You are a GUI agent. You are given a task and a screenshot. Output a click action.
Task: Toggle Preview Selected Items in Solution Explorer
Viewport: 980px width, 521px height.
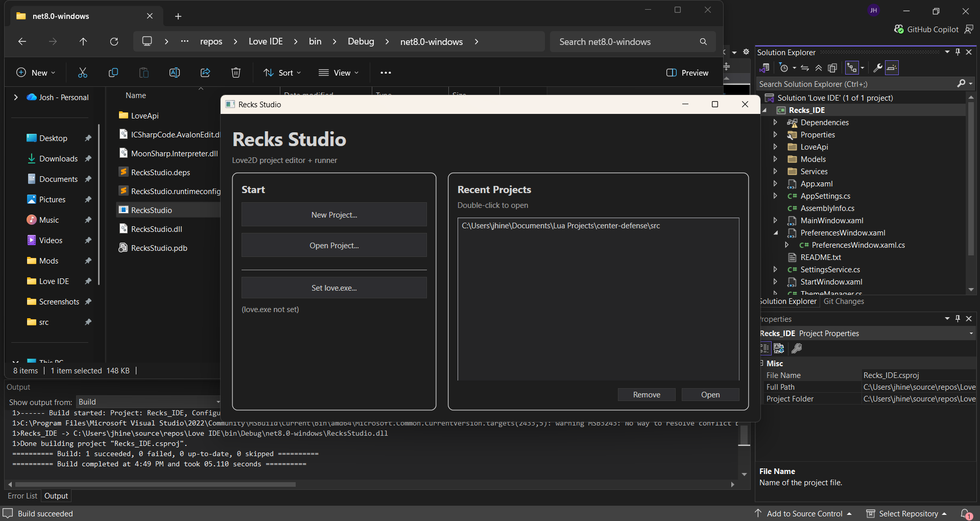click(x=892, y=68)
